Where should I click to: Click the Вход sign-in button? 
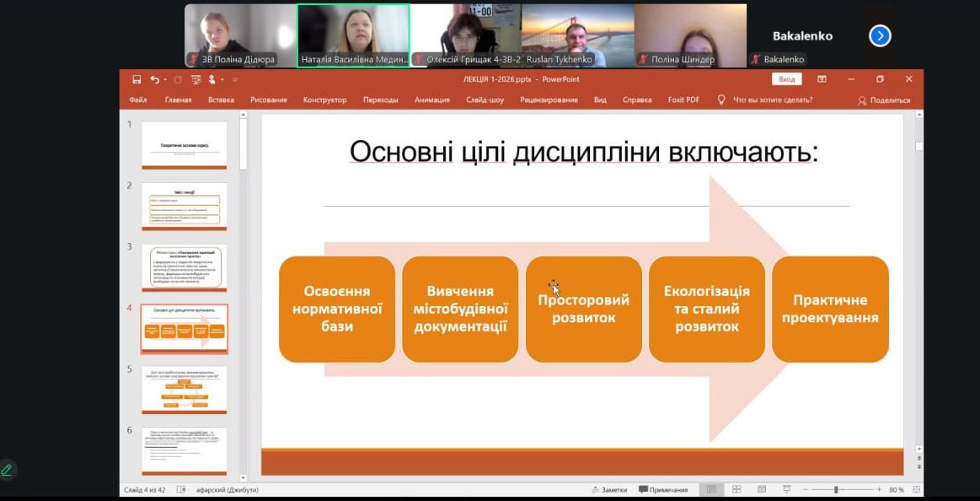(x=787, y=79)
